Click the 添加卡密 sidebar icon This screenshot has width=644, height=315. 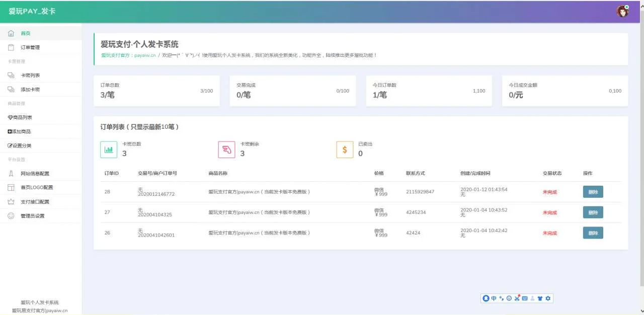coord(11,90)
